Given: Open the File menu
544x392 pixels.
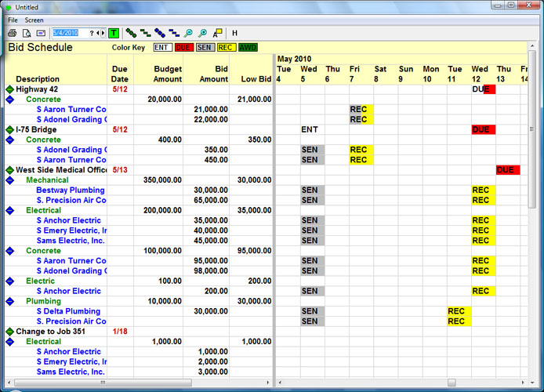Looking at the screenshot, I should (x=13, y=20).
